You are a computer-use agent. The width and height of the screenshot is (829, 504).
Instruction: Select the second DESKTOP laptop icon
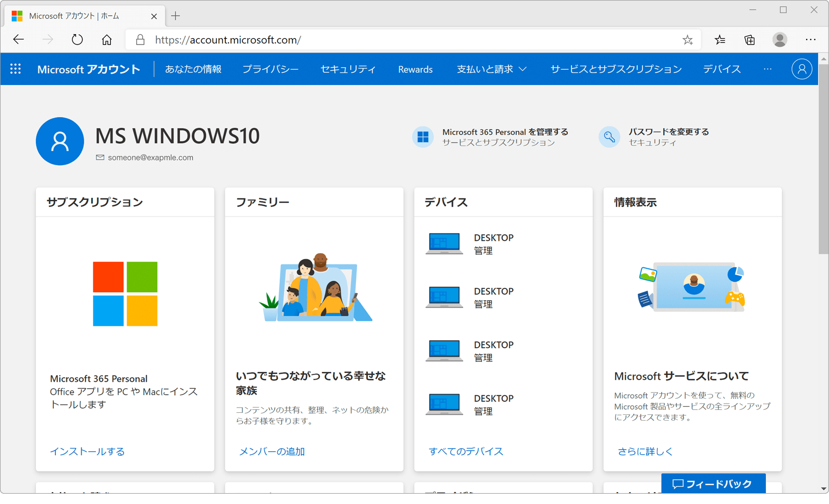coord(444,297)
